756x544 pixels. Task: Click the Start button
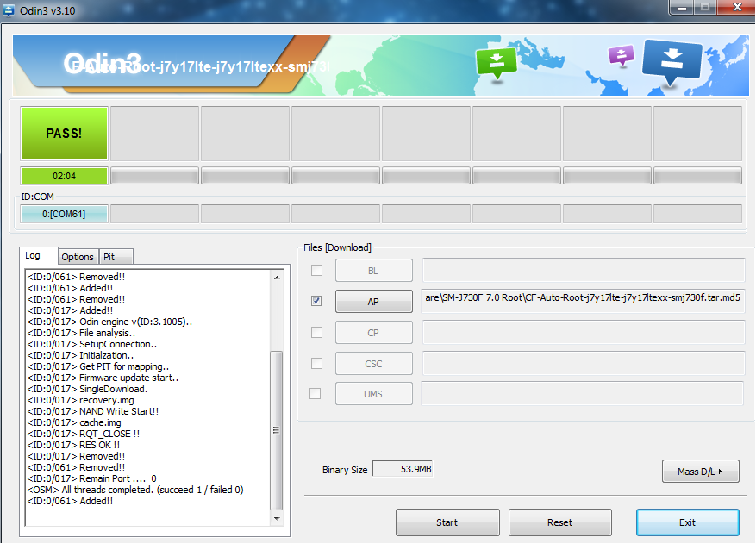pyautogui.click(x=447, y=522)
